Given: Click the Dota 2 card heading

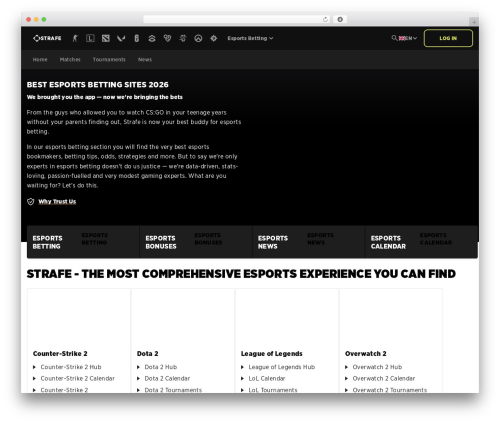Looking at the screenshot, I should click(x=148, y=354).
